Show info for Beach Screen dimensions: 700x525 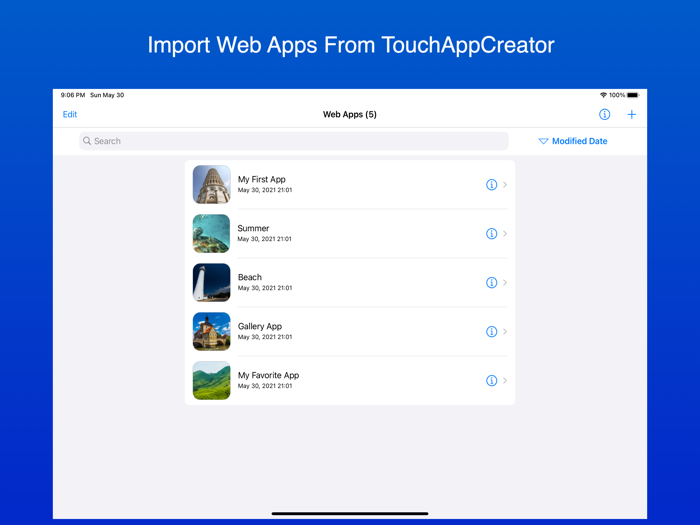tap(491, 283)
